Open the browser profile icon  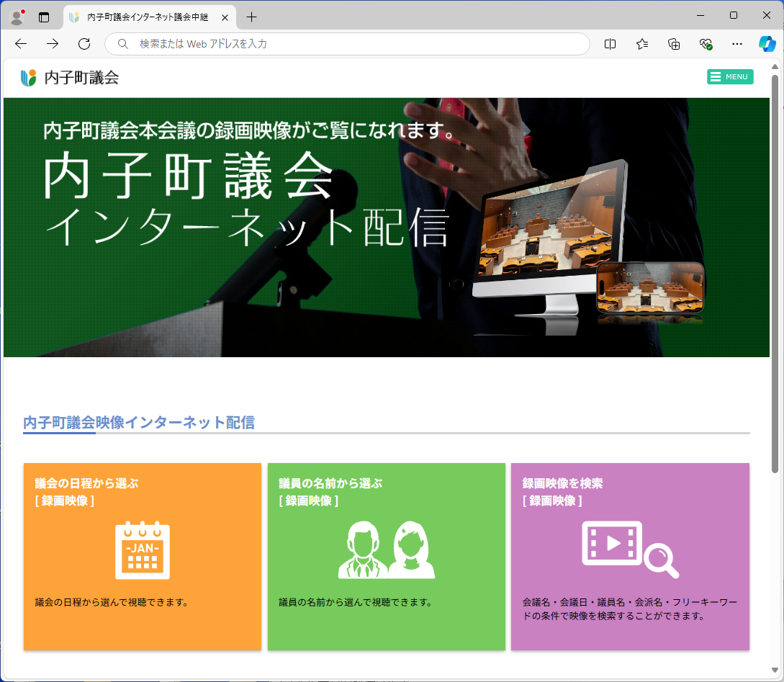17,17
